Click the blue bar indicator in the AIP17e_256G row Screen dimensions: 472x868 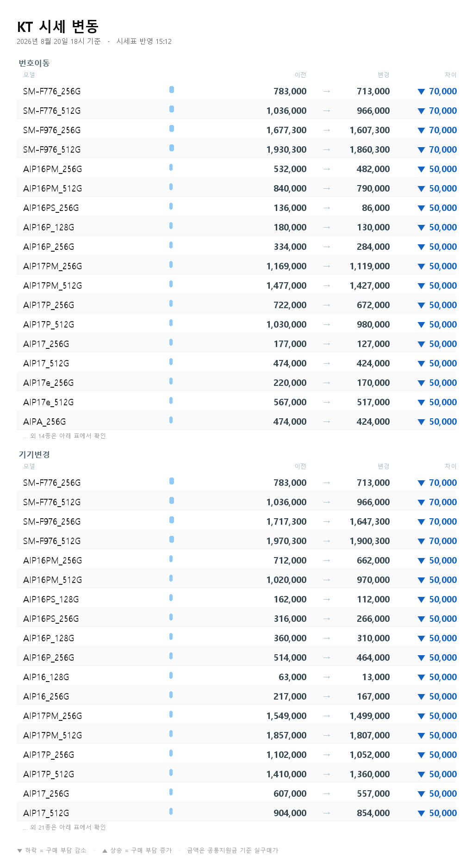[x=171, y=381]
